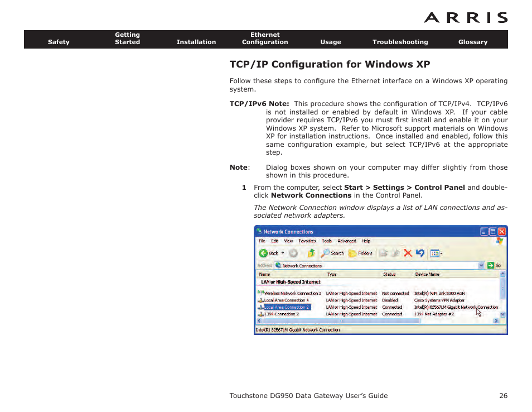Open the Back history dropdown arrow

[x=283, y=253]
